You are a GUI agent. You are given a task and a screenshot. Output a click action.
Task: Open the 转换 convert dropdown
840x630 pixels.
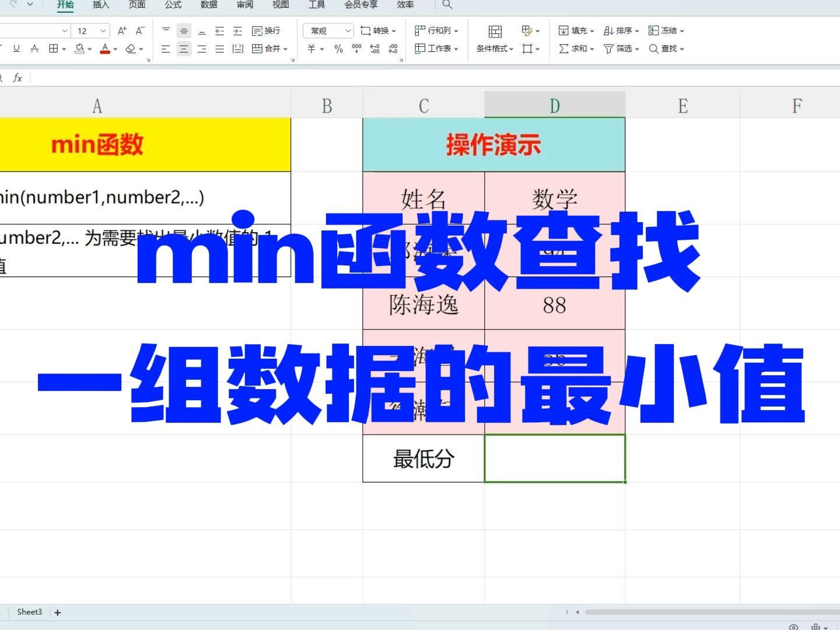pos(378,30)
